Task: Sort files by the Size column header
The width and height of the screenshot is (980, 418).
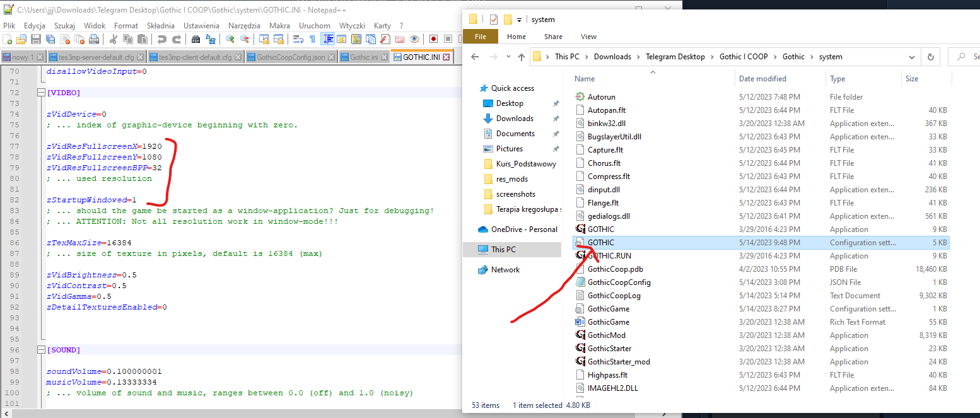Action: [912, 79]
